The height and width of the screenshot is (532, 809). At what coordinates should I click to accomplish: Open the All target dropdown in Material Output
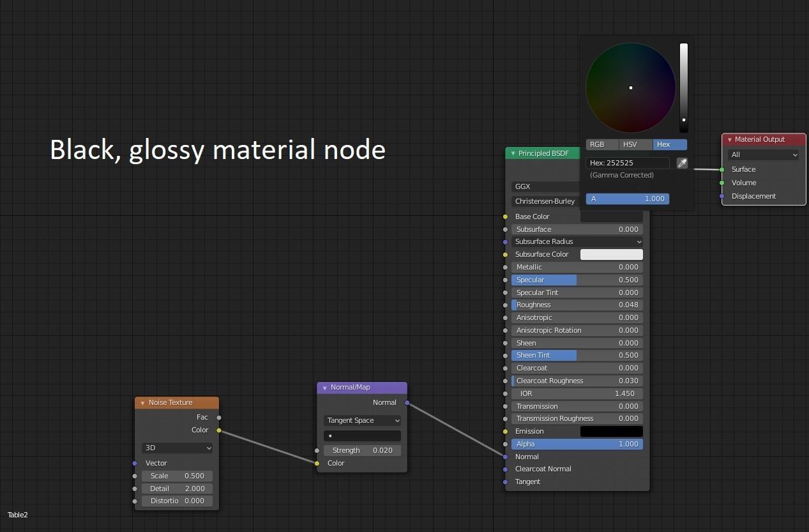pyautogui.click(x=763, y=155)
